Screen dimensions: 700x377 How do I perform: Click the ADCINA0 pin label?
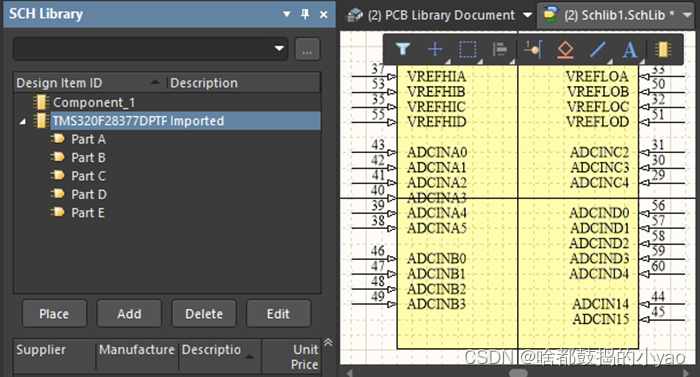(x=437, y=152)
